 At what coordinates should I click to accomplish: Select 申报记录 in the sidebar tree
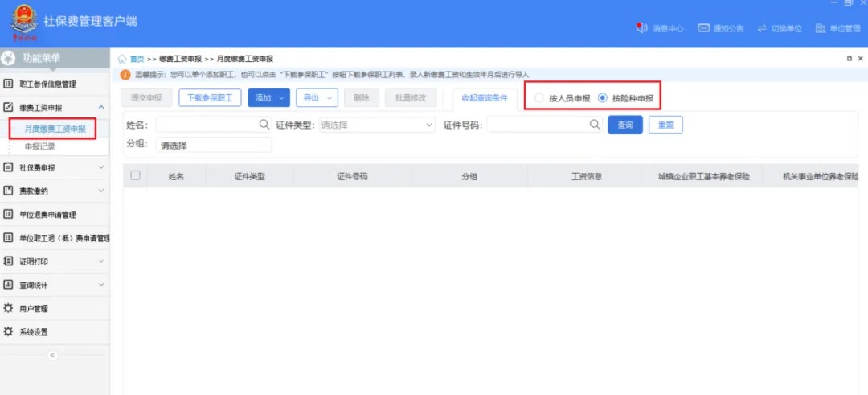click(40, 147)
